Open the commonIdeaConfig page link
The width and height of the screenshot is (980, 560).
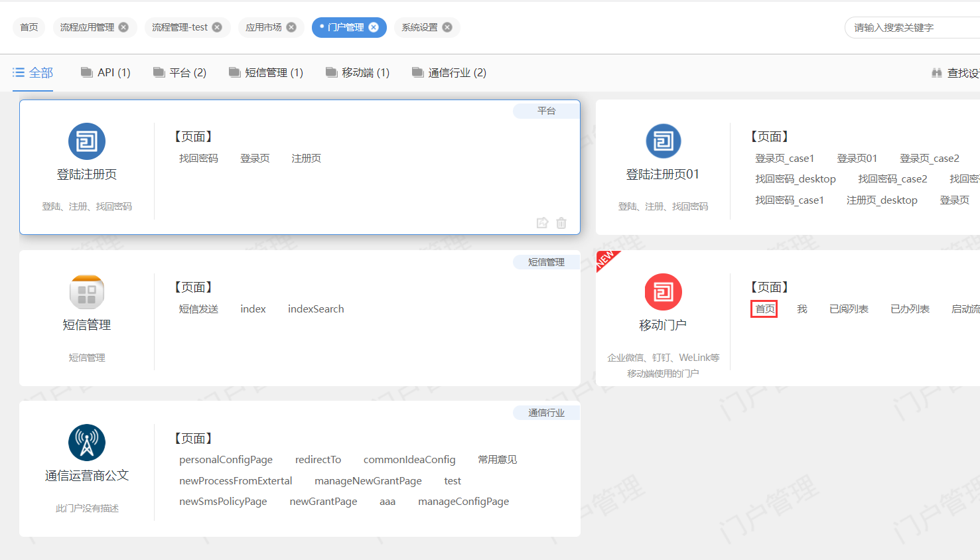(409, 460)
